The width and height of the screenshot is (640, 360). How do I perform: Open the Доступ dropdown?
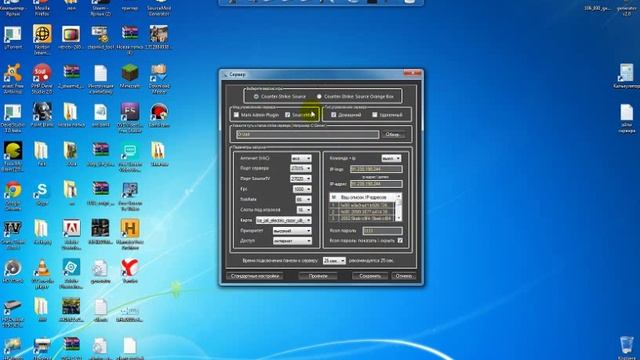coord(292,241)
